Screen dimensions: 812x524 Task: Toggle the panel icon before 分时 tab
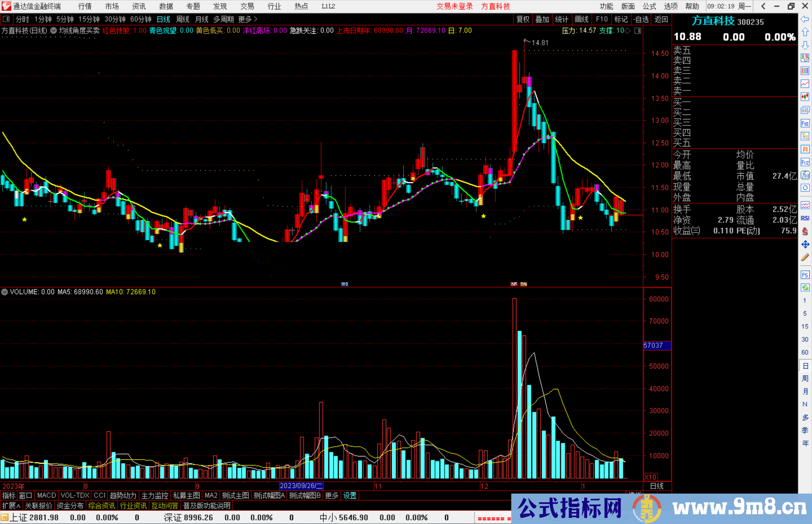tap(6, 19)
